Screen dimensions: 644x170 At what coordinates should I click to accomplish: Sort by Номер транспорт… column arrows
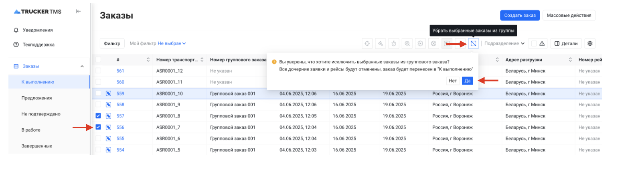[x=202, y=60]
